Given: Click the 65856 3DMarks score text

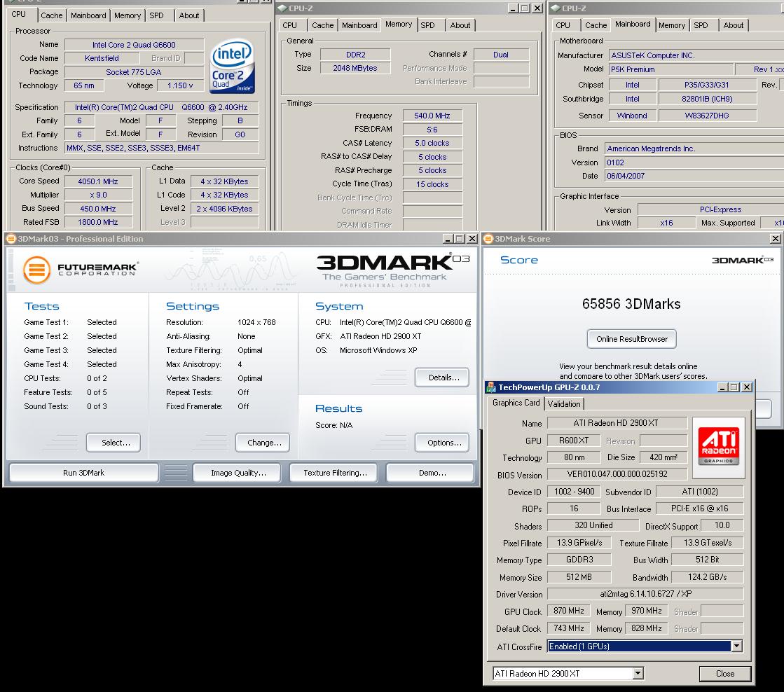Looking at the screenshot, I should 631,304.
